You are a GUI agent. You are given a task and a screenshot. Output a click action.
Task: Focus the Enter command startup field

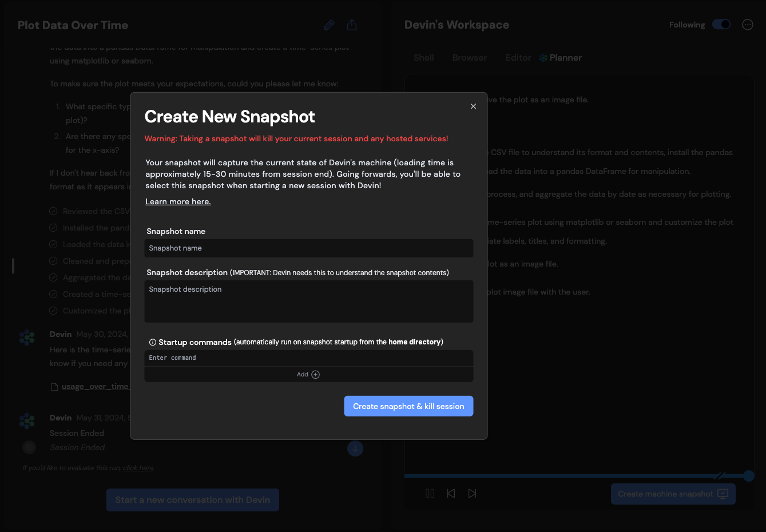[x=309, y=358]
